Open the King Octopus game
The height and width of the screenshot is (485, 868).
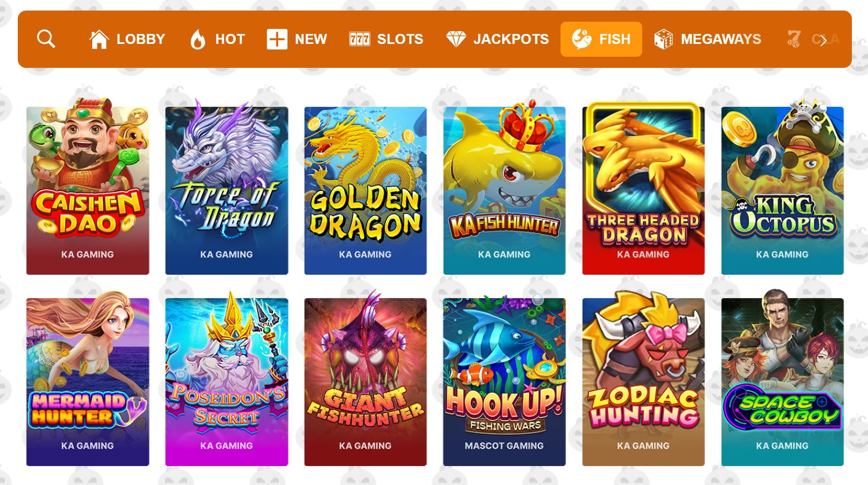tap(782, 187)
